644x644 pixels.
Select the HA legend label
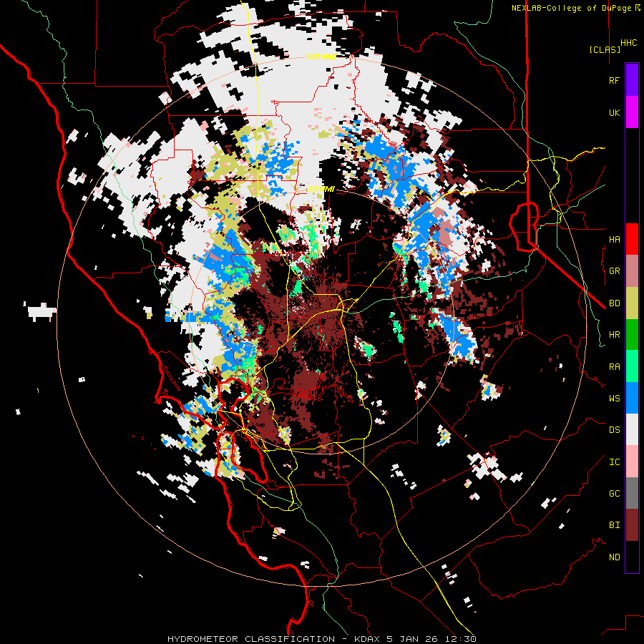point(614,240)
